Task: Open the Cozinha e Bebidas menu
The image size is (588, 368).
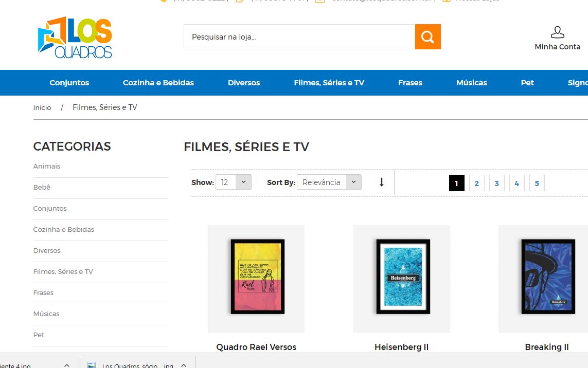Action: [158, 83]
